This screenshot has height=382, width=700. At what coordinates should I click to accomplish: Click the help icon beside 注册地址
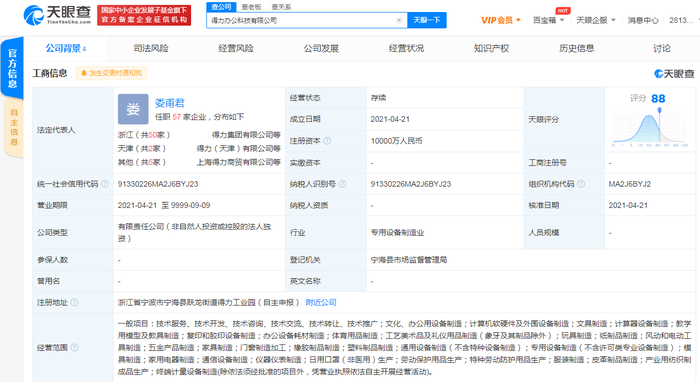click(74, 303)
